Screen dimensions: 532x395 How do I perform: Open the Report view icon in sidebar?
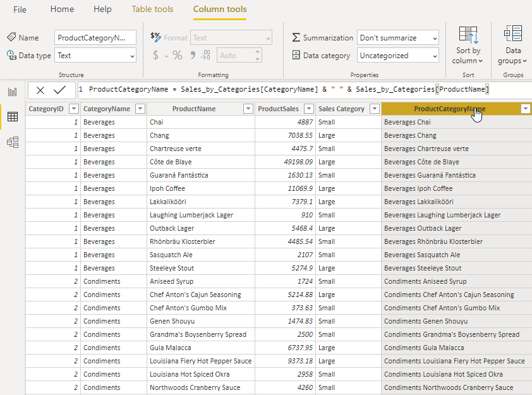tap(12, 92)
